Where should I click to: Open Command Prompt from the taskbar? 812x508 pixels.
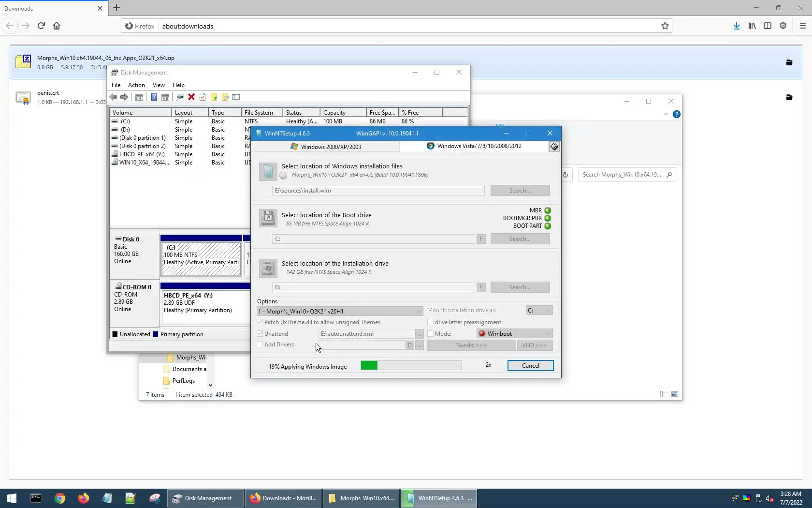tap(36, 498)
